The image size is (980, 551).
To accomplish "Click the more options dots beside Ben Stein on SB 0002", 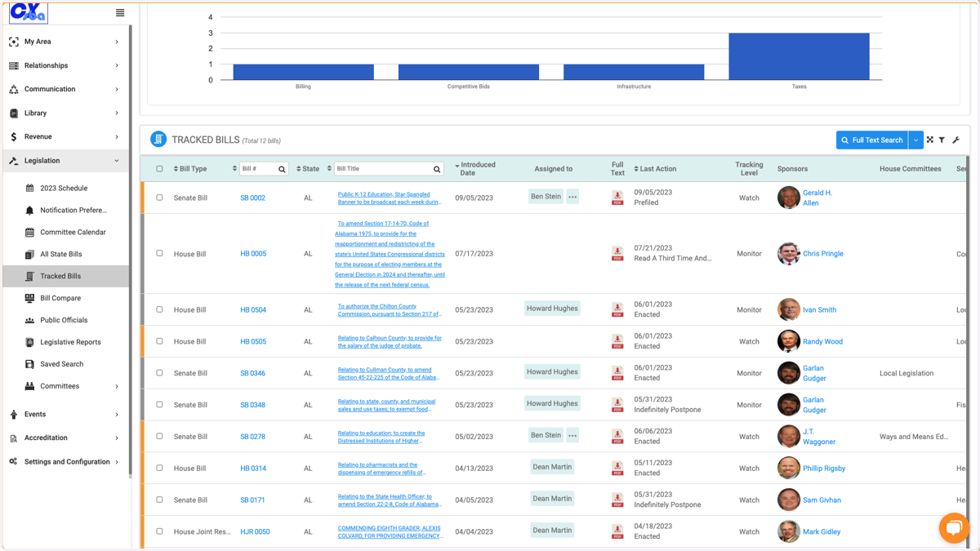I will (x=572, y=197).
